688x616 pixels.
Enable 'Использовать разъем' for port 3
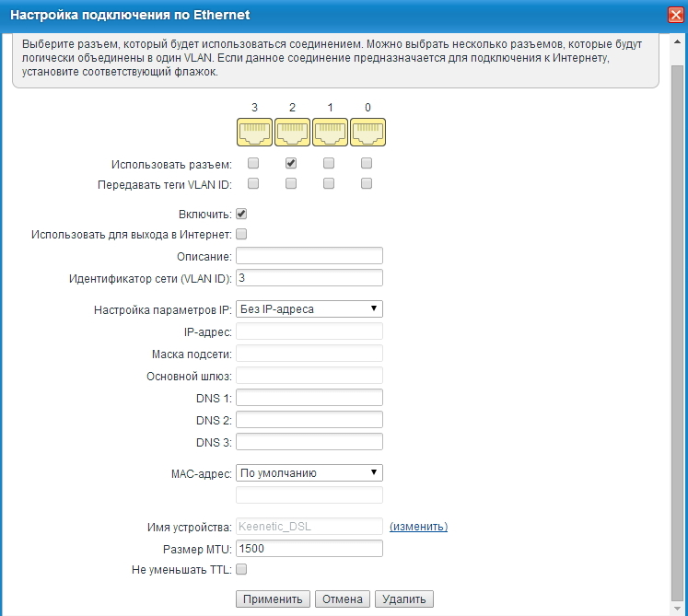tap(253, 164)
